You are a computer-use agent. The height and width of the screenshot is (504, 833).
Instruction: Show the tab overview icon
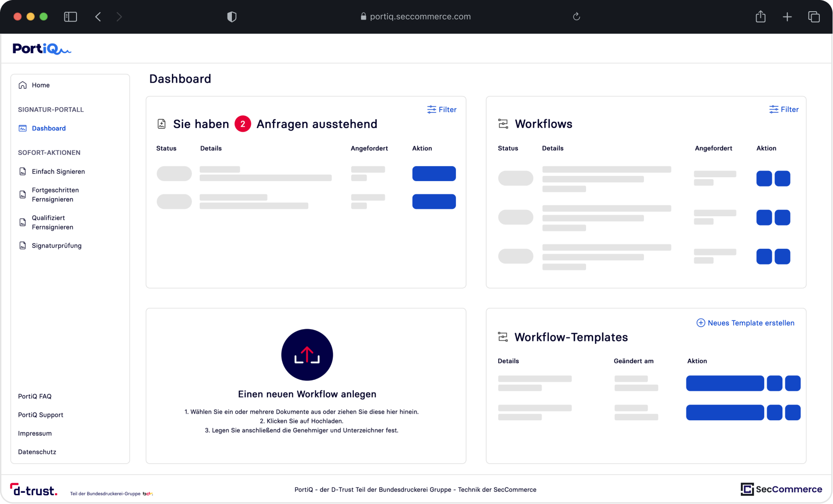[x=814, y=17]
